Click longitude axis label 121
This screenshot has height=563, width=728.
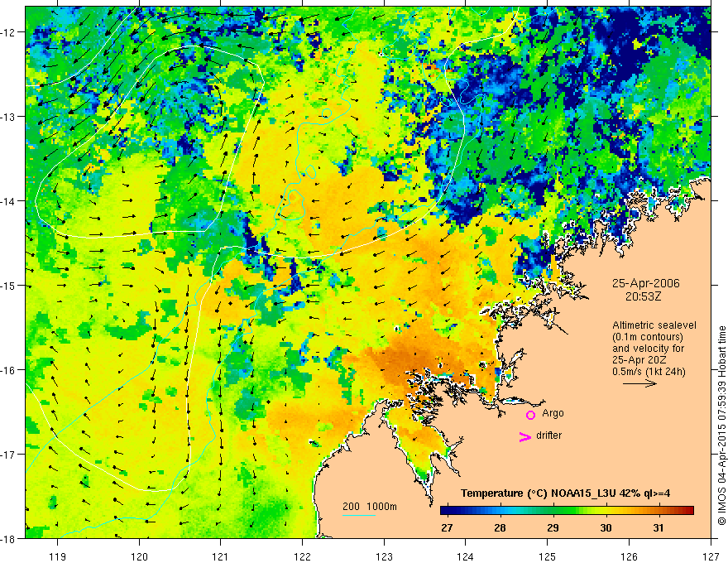point(221,556)
